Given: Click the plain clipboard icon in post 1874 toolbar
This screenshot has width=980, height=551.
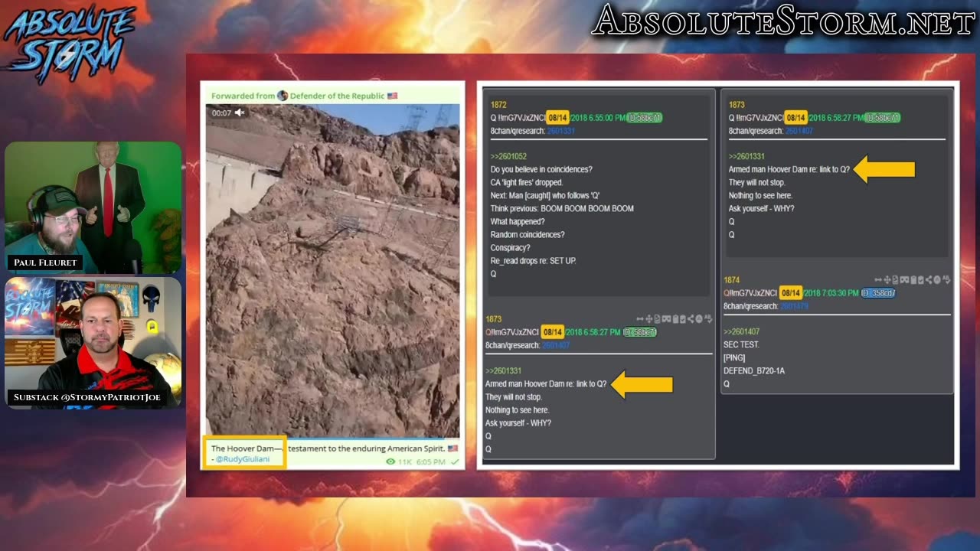Looking at the screenshot, I should point(913,280).
